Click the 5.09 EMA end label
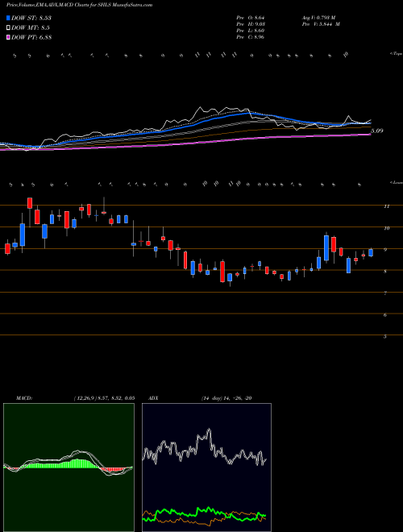 click(377, 131)
